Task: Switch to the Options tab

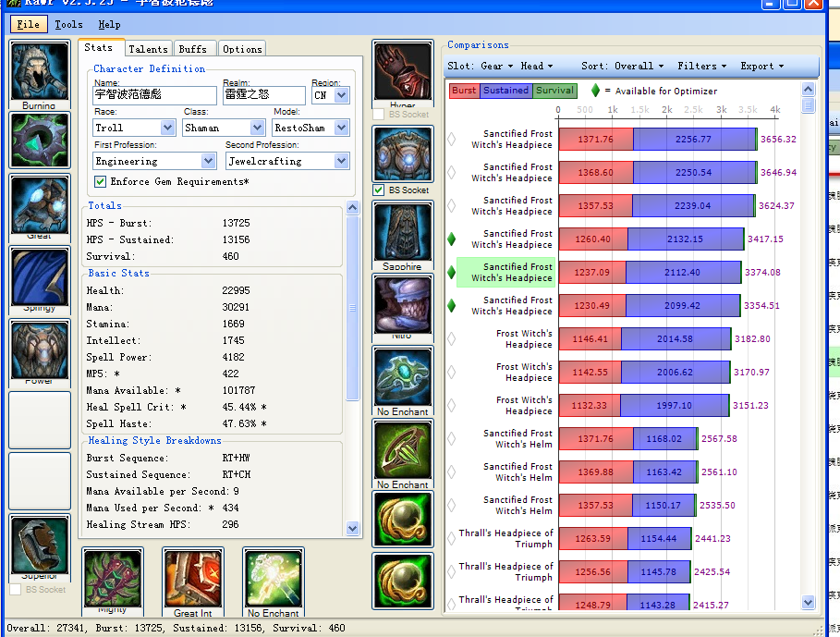Action: click(x=242, y=49)
